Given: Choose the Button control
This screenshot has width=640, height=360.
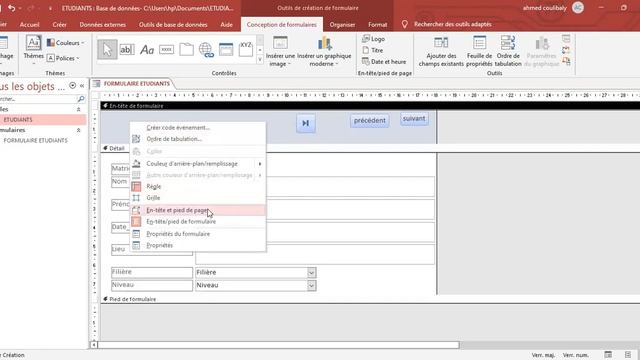Looking at the screenshot, I should pos(166,50).
